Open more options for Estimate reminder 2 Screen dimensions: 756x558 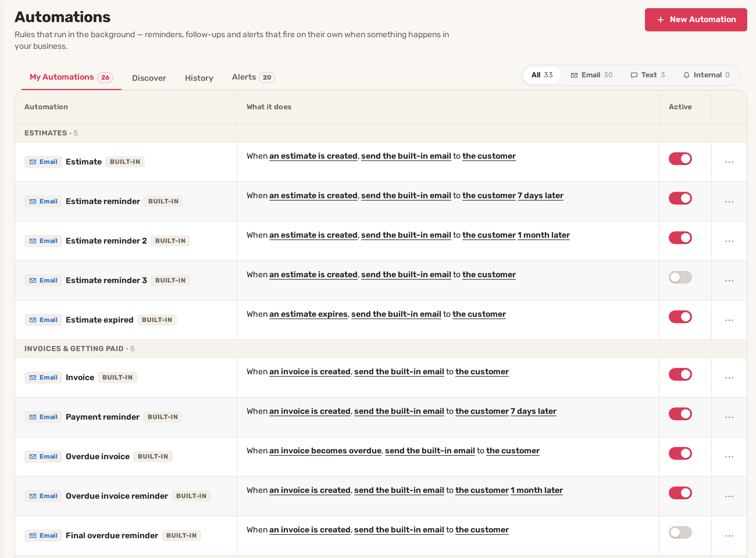pos(729,241)
